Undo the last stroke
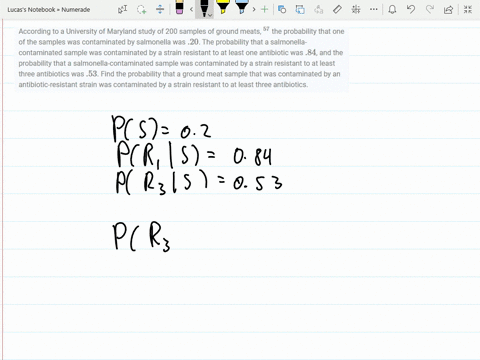Image resolution: width=480 pixels, height=360 pixels. [411, 9]
